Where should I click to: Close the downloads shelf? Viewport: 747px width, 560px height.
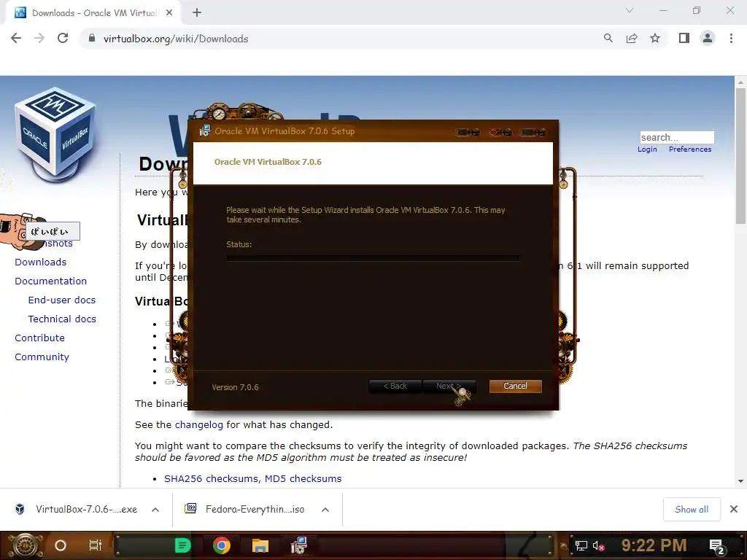(734, 510)
